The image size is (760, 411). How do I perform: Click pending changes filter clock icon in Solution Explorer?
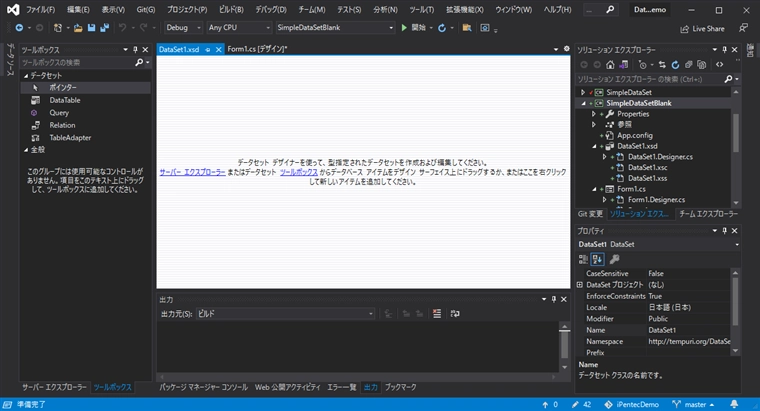pyautogui.click(x=643, y=64)
